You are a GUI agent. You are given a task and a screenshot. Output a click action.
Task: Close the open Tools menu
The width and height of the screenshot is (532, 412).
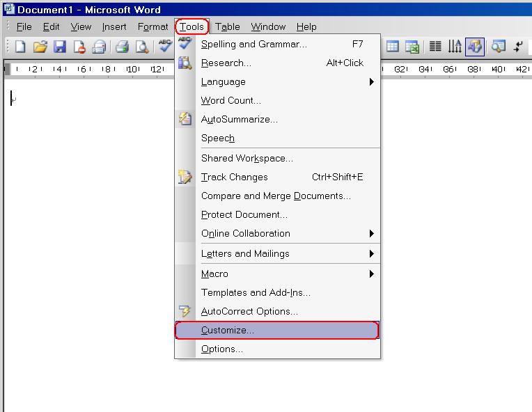pyautogui.click(x=191, y=26)
